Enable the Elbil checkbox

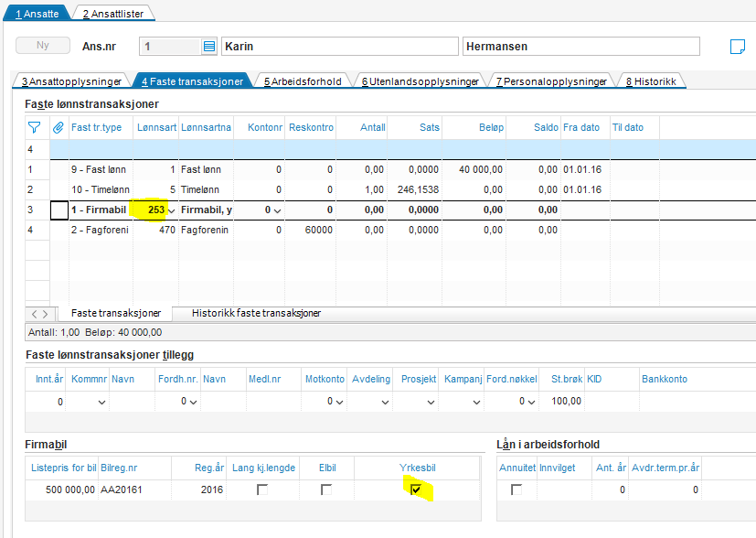tap(326, 490)
